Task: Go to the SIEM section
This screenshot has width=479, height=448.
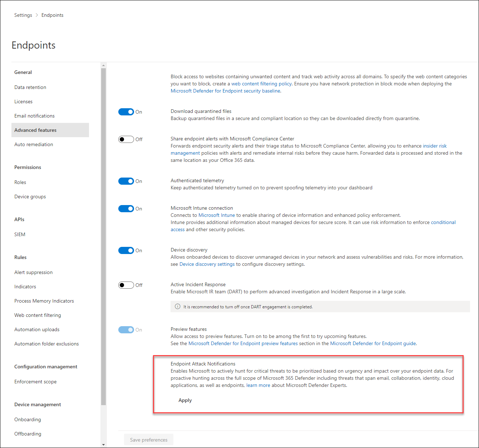Action: [x=20, y=234]
